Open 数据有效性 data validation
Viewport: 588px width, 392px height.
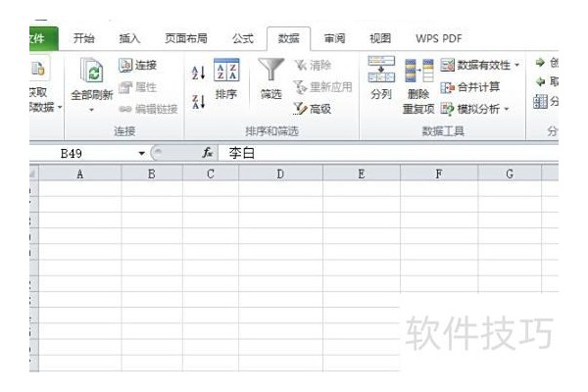(x=475, y=66)
